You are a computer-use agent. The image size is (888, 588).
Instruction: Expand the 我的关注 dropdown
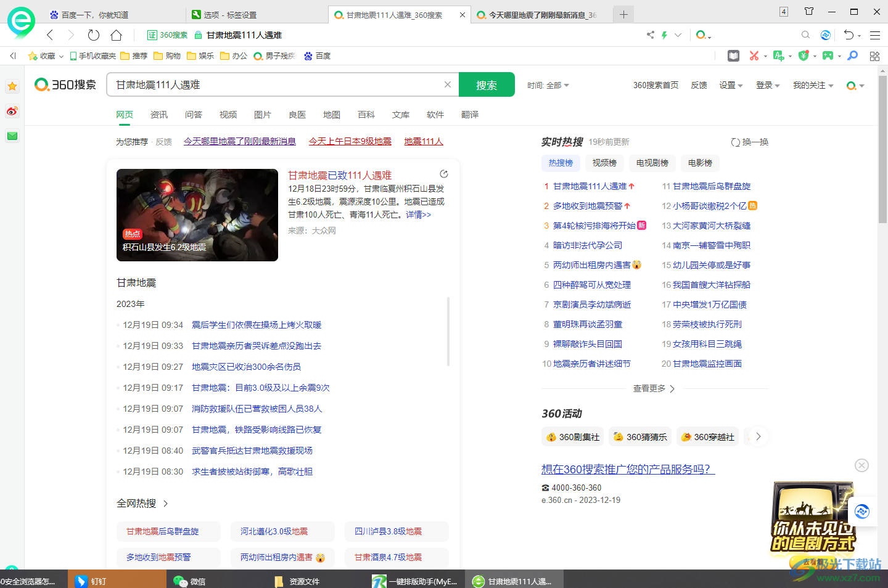click(813, 85)
